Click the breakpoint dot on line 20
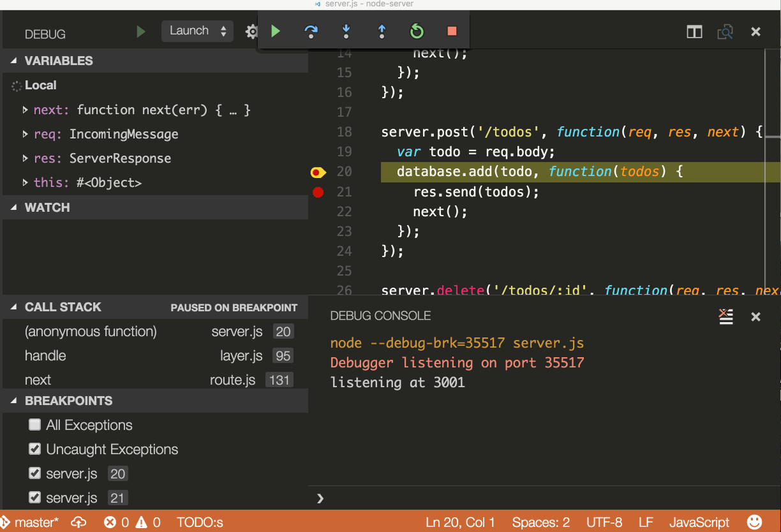This screenshot has width=781, height=532. (317, 172)
